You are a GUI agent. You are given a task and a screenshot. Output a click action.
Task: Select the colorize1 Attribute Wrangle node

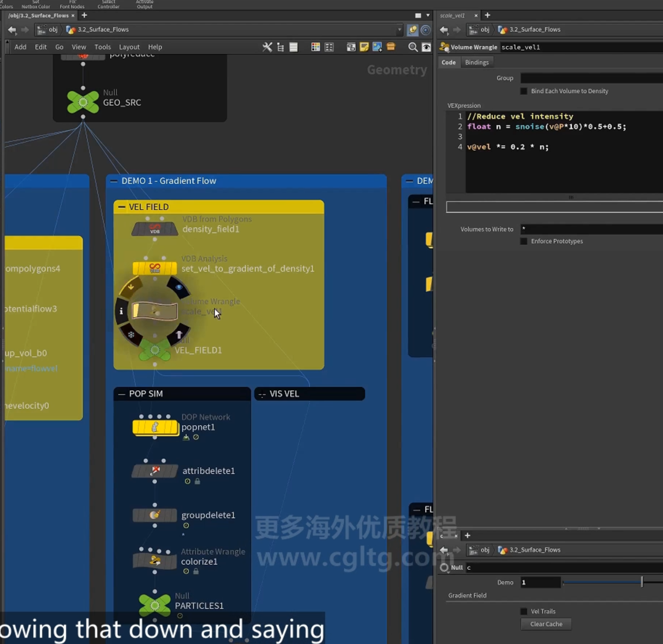pyautogui.click(x=155, y=561)
